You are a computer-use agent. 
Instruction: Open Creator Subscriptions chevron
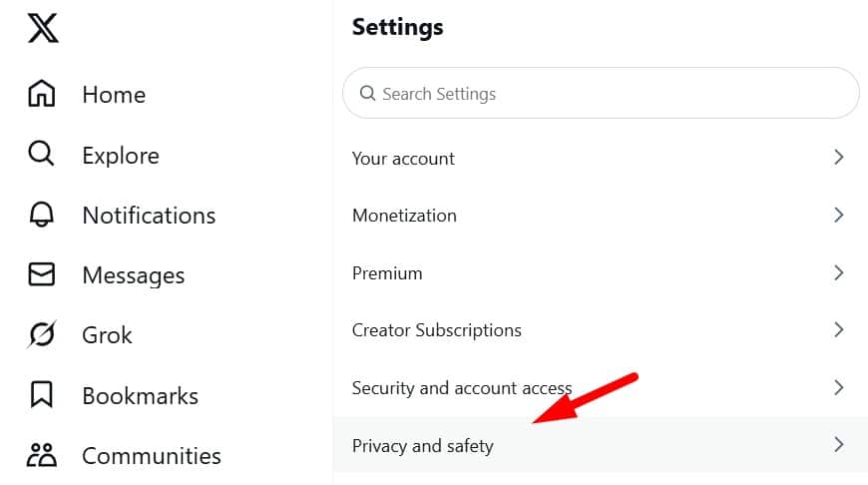point(839,330)
